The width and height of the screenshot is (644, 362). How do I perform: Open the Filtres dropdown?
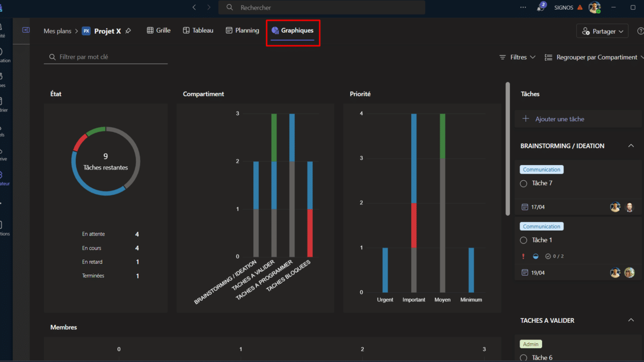517,57
